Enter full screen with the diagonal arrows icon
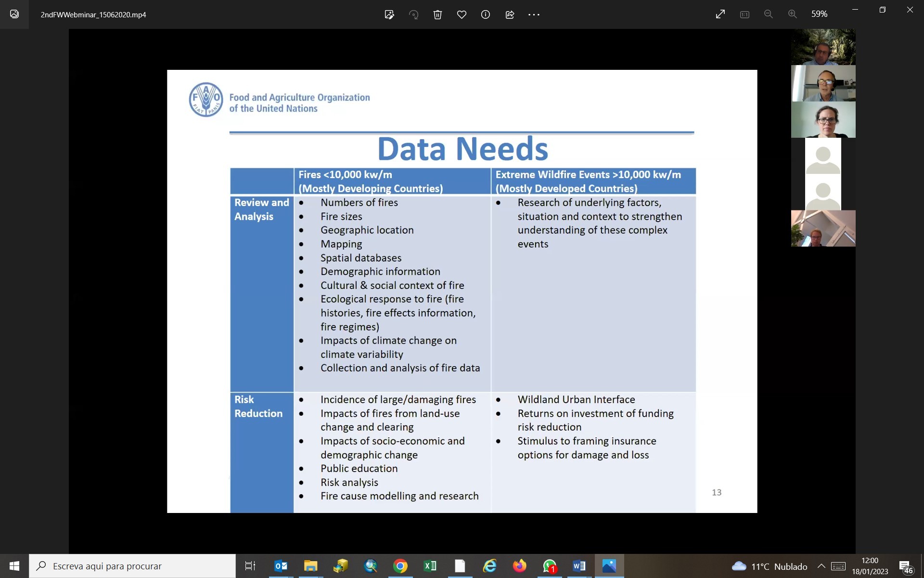The width and height of the screenshot is (924, 578). (x=720, y=14)
